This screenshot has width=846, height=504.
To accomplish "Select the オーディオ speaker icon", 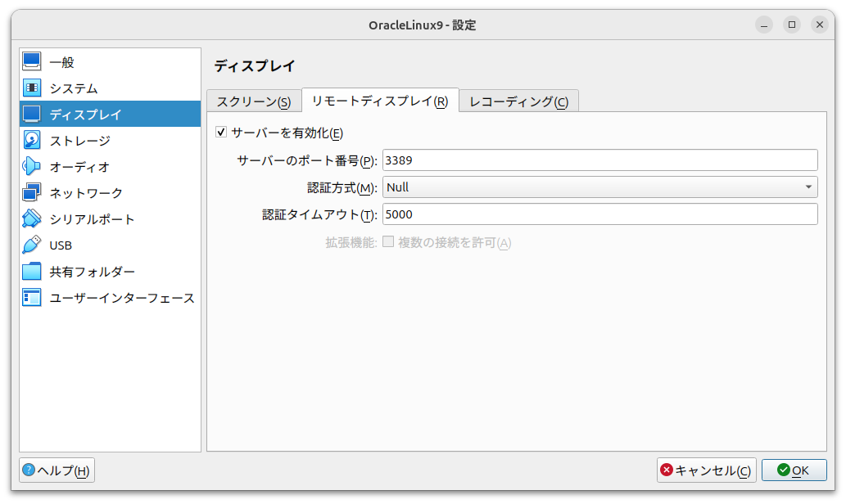I will point(31,166).
